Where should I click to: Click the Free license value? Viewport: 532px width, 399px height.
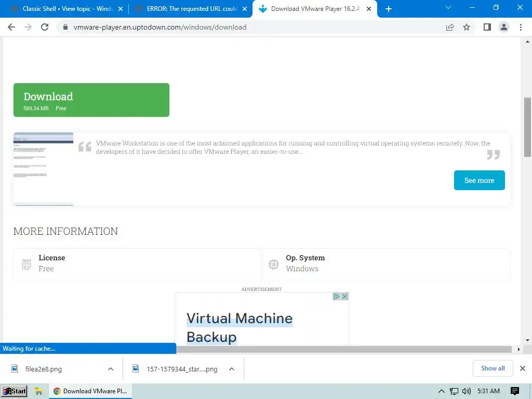click(x=46, y=269)
